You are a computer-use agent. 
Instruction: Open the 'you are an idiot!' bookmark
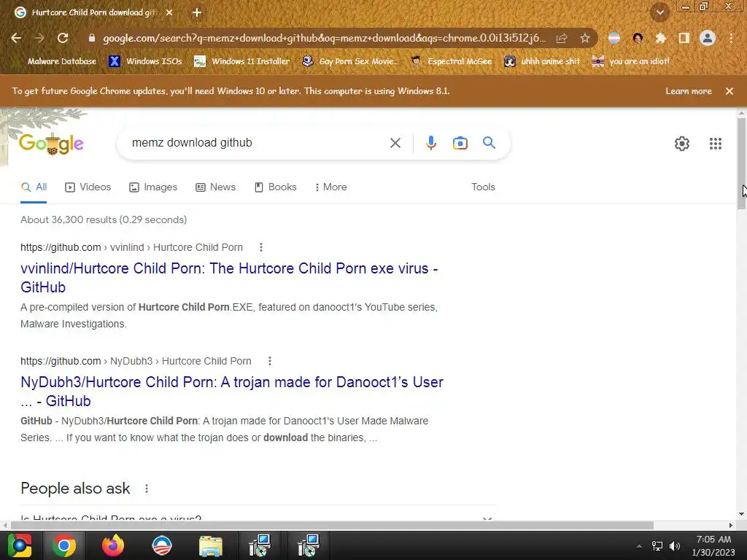click(x=631, y=61)
